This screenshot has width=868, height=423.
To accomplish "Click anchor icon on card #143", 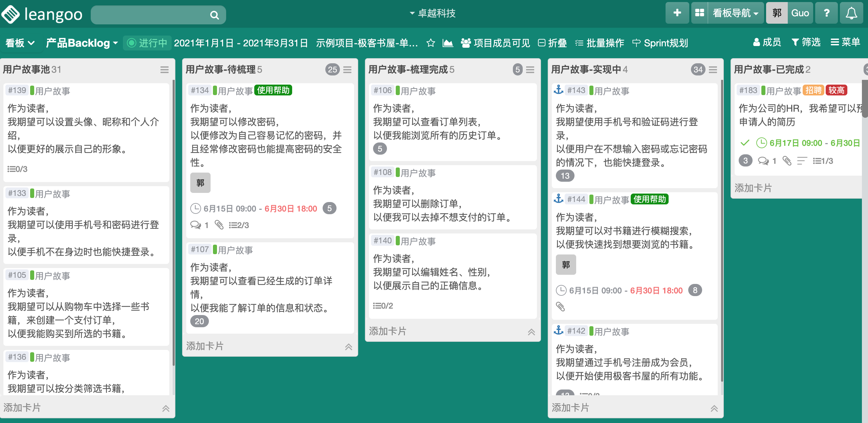I will coord(559,90).
